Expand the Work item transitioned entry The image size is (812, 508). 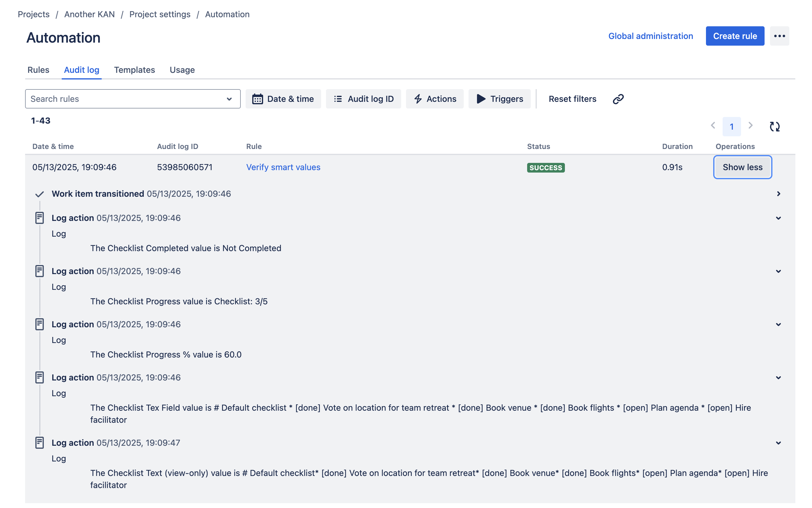coord(778,194)
